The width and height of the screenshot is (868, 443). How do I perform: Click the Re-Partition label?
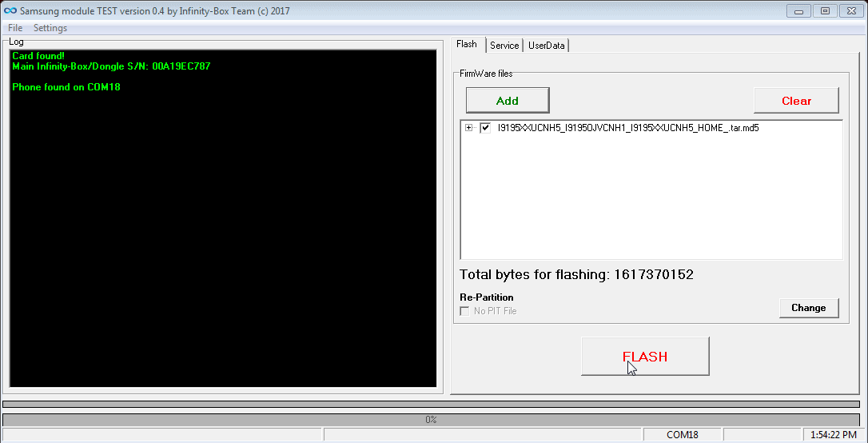pyautogui.click(x=487, y=297)
